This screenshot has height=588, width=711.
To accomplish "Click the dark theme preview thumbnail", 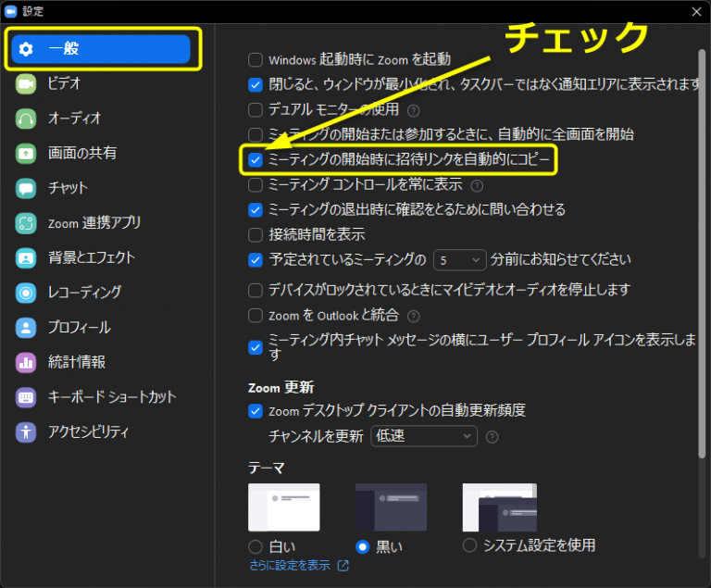I will pyautogui.click(x=391, y=507).
